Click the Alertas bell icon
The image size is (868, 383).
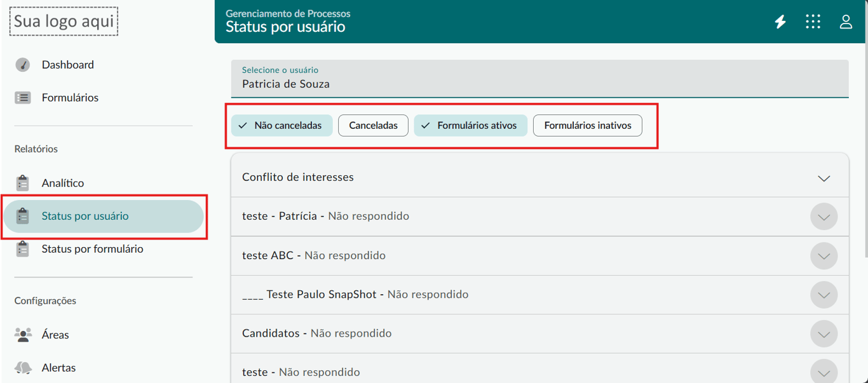point(23,368)
